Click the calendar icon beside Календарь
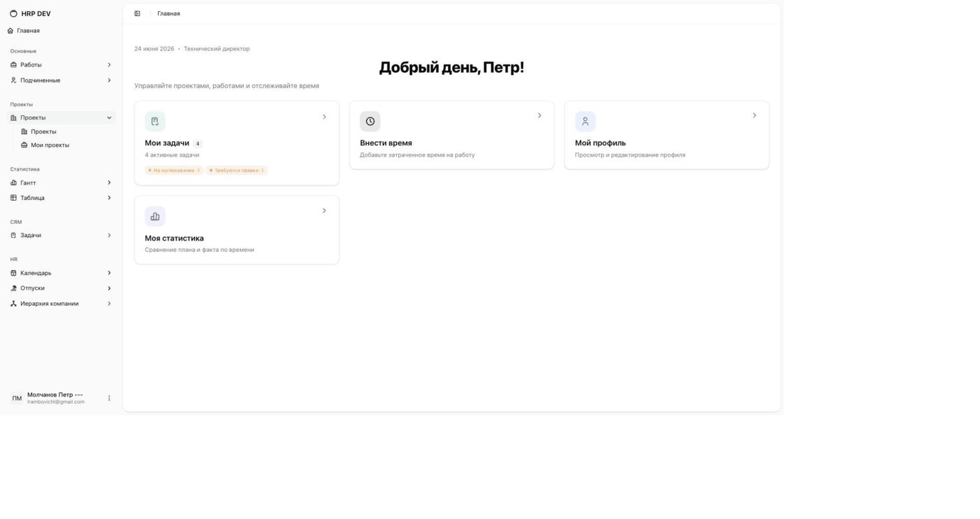 (x=13, y=273)
